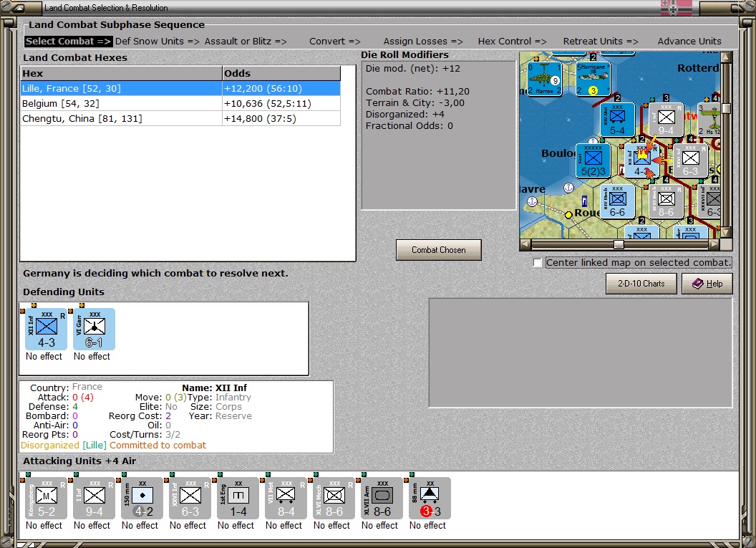
Task: Click the +14,800 (37:5) odds cell
Action: 281,118
